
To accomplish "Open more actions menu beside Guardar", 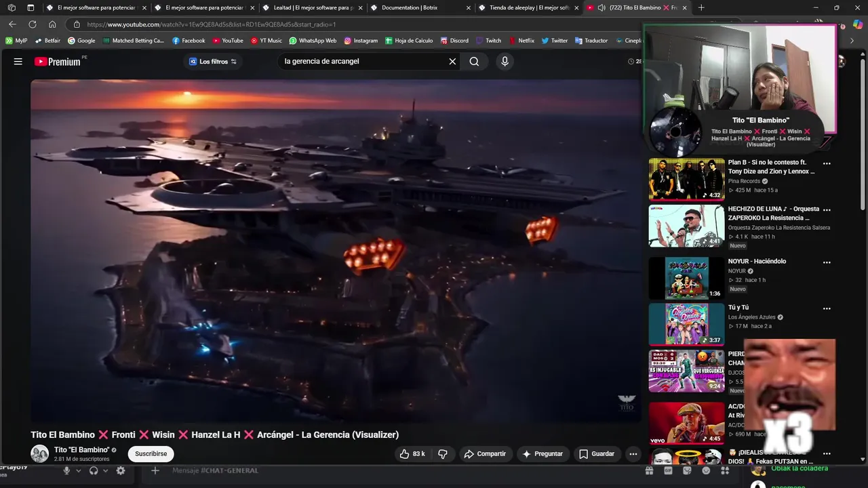I will coord(633,453).
